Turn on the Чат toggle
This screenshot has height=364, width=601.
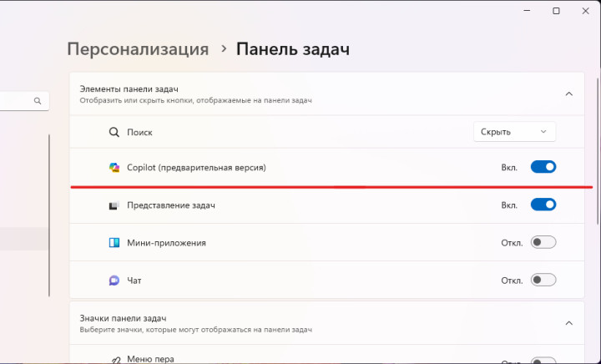coord(543,281)
